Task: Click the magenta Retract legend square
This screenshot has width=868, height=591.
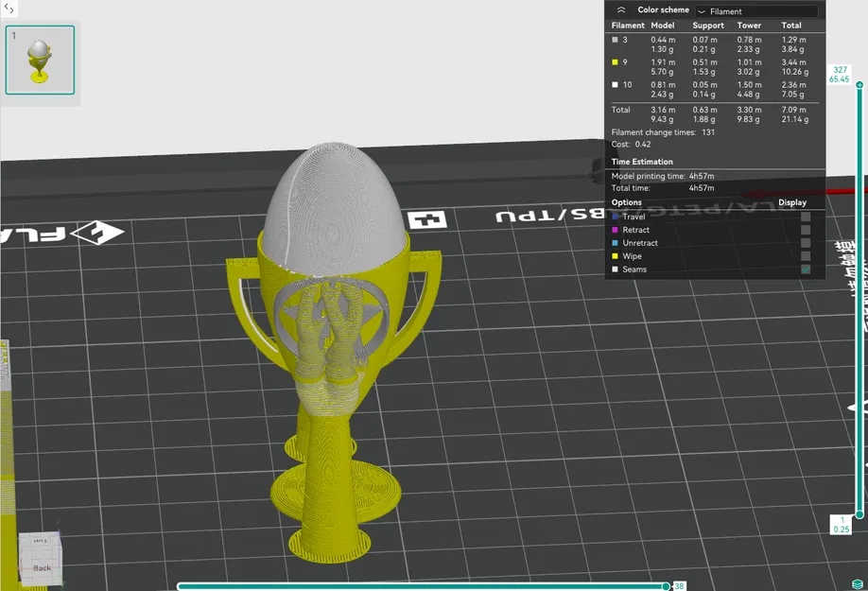Action: [x=616, y=230]
